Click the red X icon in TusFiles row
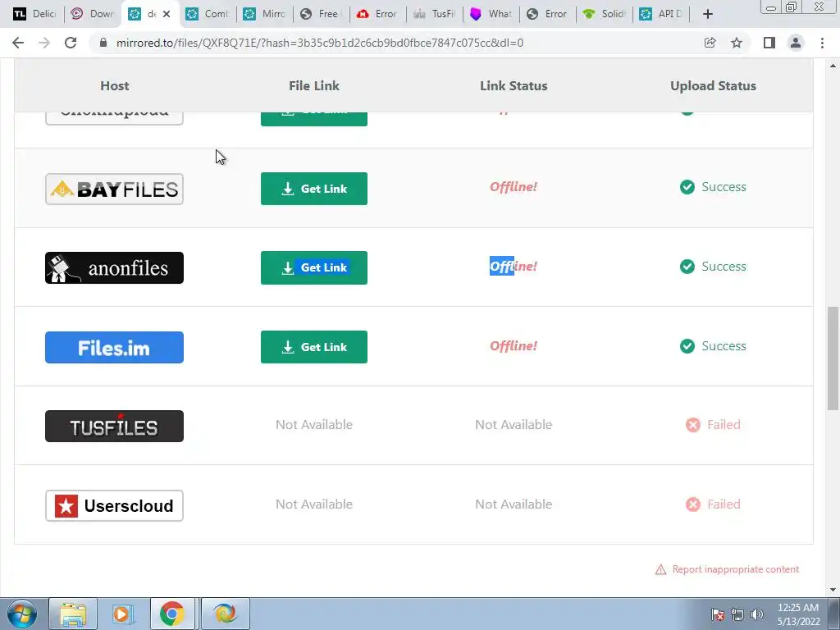 click(x=692, y=425)
